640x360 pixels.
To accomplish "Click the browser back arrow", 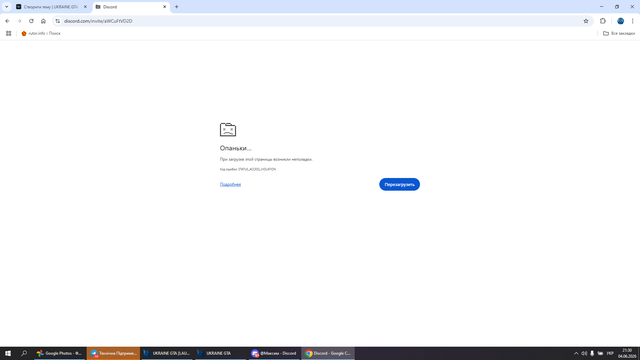I will pos(7,21).
